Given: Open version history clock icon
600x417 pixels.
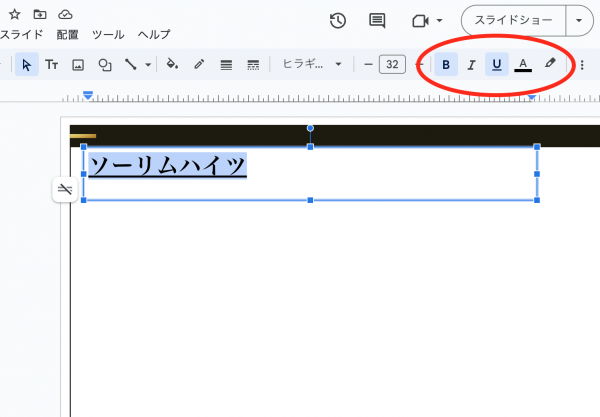Looking at the screenshot, I should click(x=338, y=20).
